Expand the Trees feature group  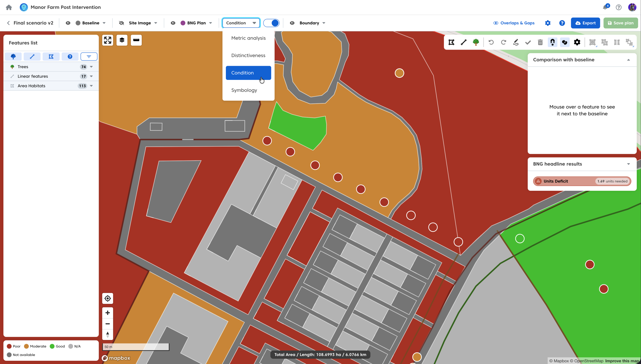91,67
